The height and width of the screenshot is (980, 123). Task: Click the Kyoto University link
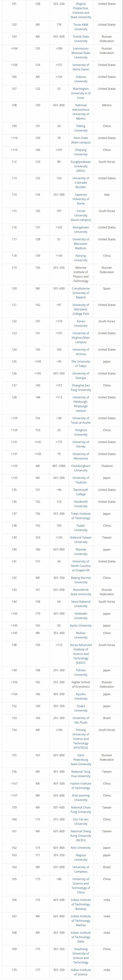click(81, 625)
